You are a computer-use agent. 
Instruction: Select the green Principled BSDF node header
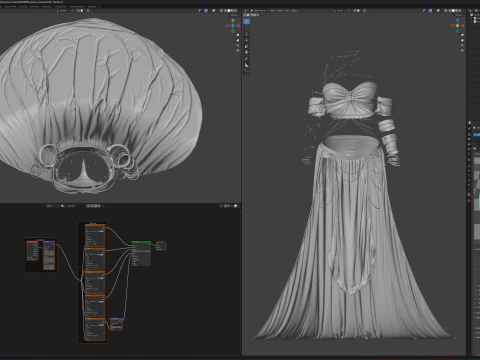(x=141, y=242)
